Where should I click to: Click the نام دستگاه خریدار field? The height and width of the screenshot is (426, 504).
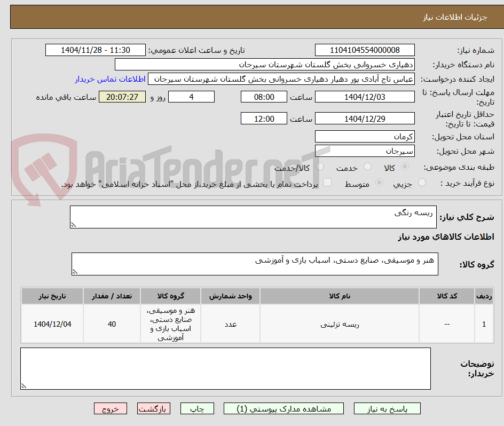(x=264, y=65)
